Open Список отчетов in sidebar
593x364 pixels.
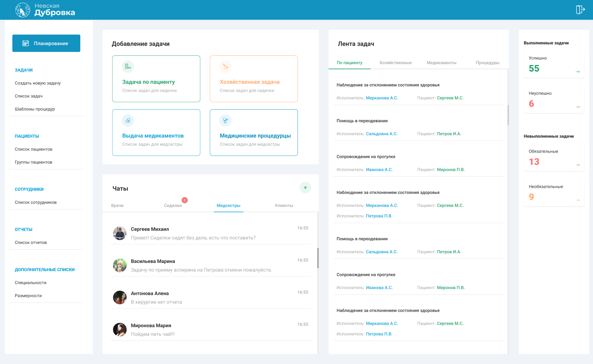pos(31,243)
